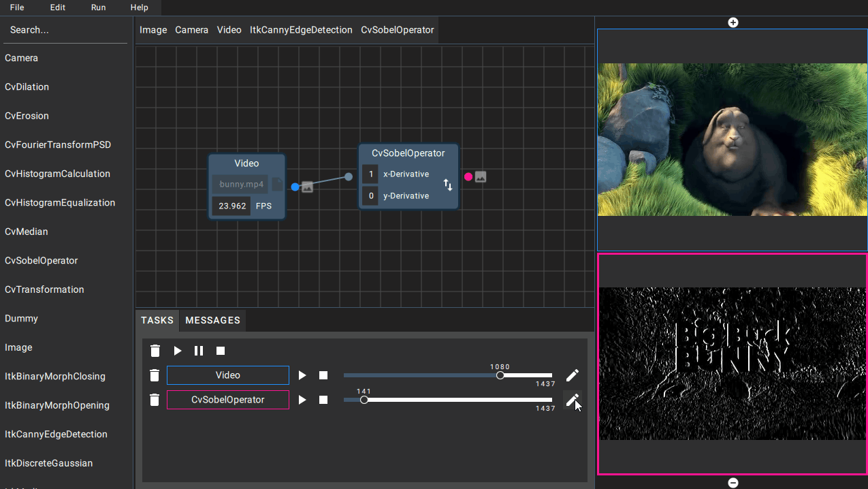Click the Video node blue output port
The height and width of the screenshot is (489, 868).
pyautogui.click(x=295, y=187)
